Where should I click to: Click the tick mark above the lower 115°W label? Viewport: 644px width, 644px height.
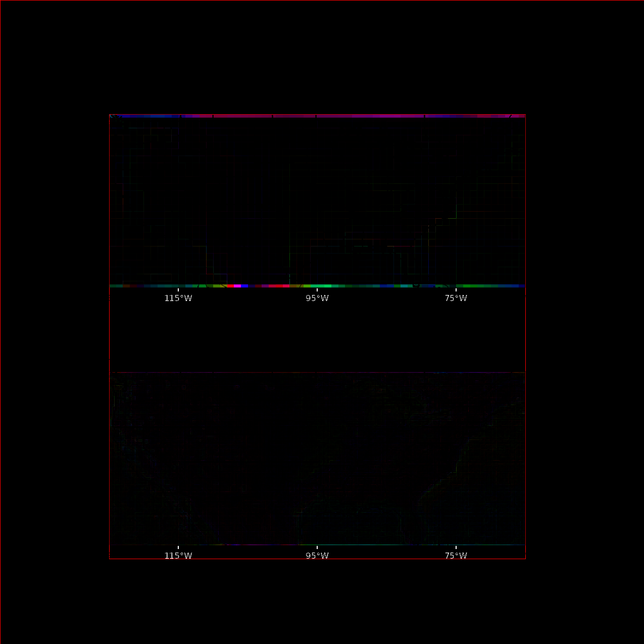(x=178, y=548)
